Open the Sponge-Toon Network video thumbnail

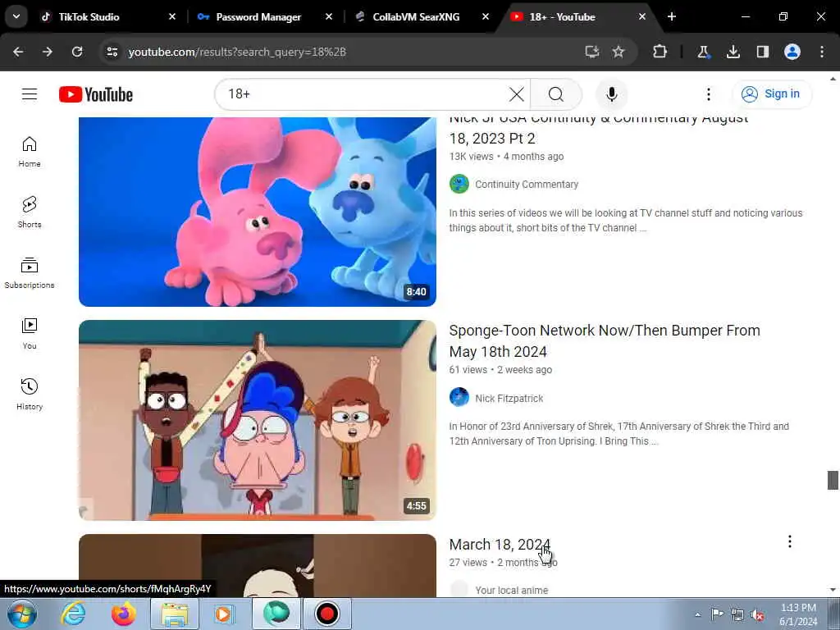[257, 420]
